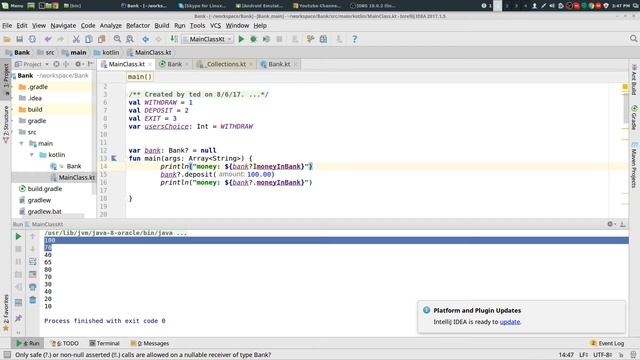Open the MainClassKt run configuration dropdown
640x360 pixels.
(207, 39)
